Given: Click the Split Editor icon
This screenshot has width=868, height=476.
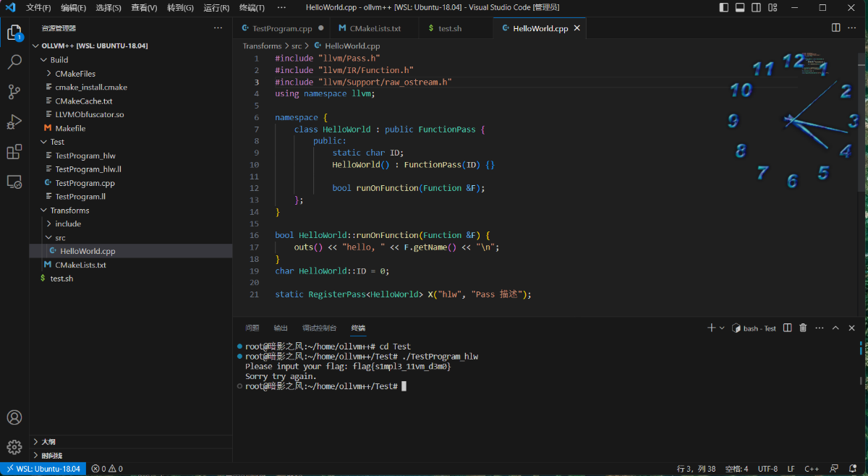Looking at the screenshot, I should (x=835, y=28).
